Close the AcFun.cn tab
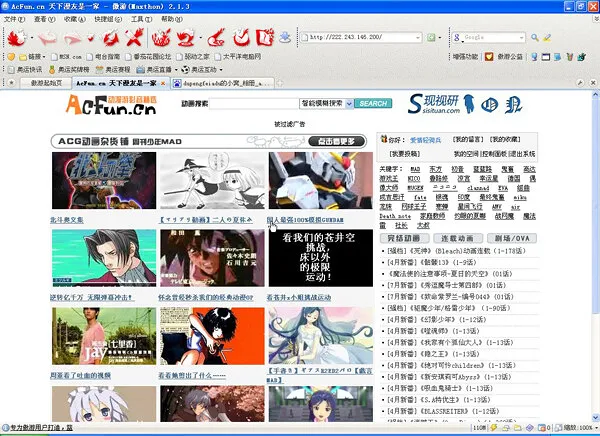 pyautogui.click(x=163, y=83)
